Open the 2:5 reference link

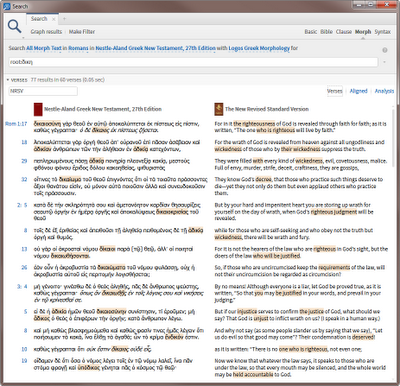click(x=22, y=205)
